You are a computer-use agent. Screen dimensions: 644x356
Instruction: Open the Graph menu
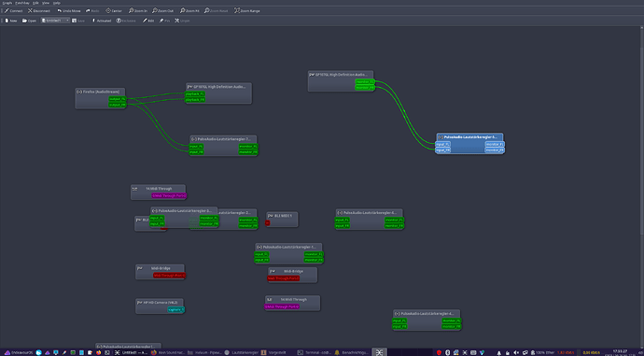pos(7,3)
